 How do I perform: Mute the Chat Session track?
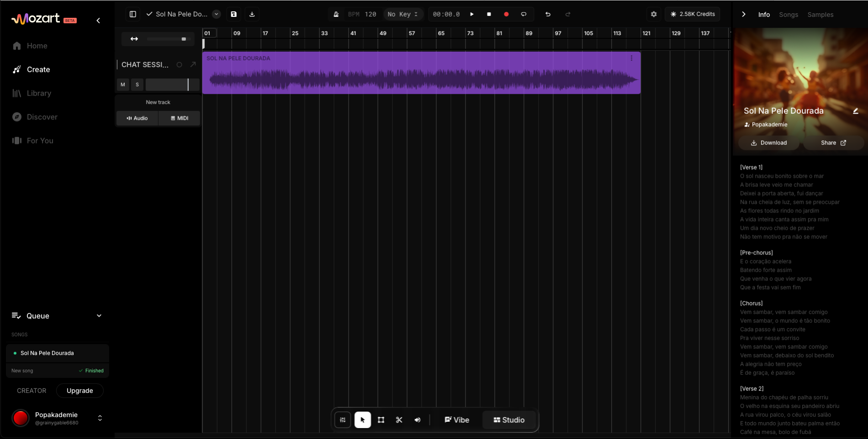coord(123,85)
